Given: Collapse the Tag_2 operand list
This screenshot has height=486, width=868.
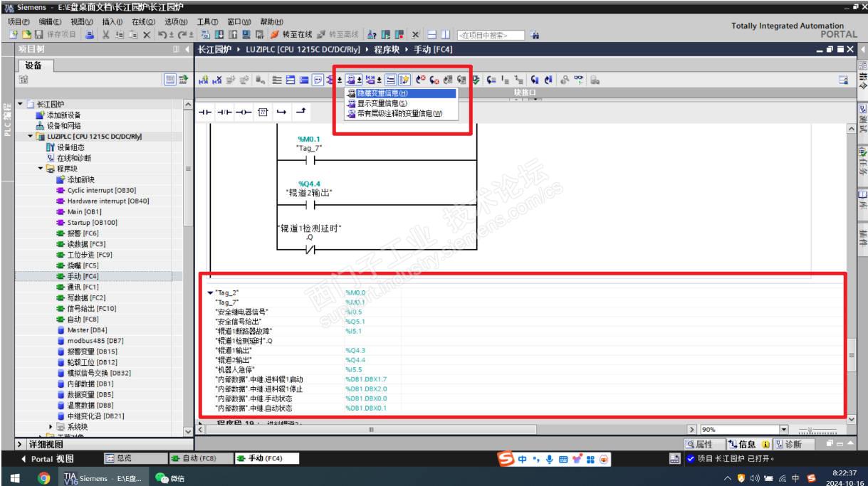Looking at the screenshot, I should [x=209, y=292].
